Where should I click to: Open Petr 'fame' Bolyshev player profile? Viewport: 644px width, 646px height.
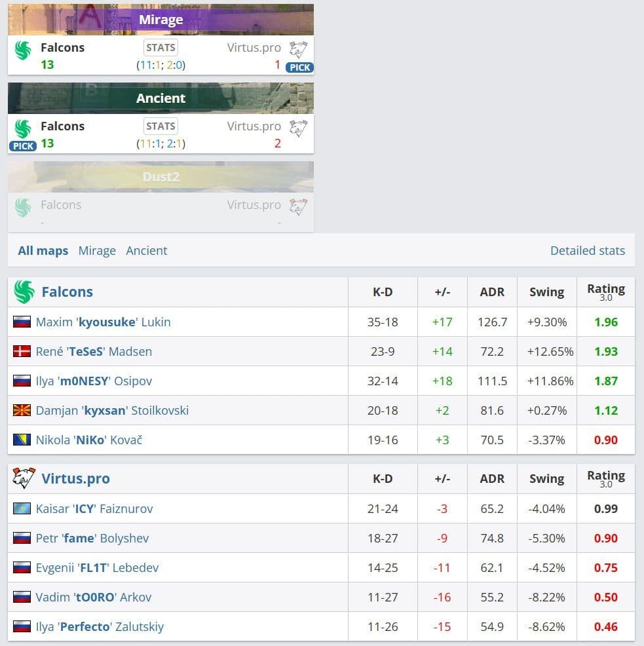point(92,538)
